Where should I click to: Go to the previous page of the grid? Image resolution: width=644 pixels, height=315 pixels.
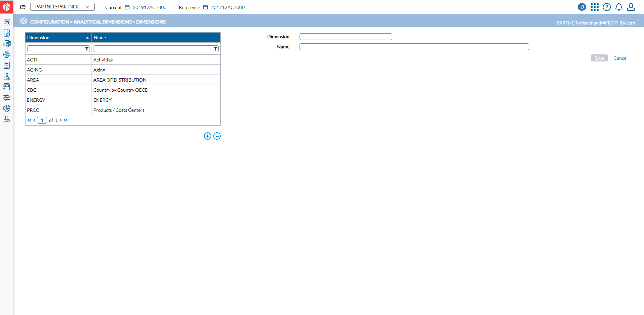coord(34,120)
